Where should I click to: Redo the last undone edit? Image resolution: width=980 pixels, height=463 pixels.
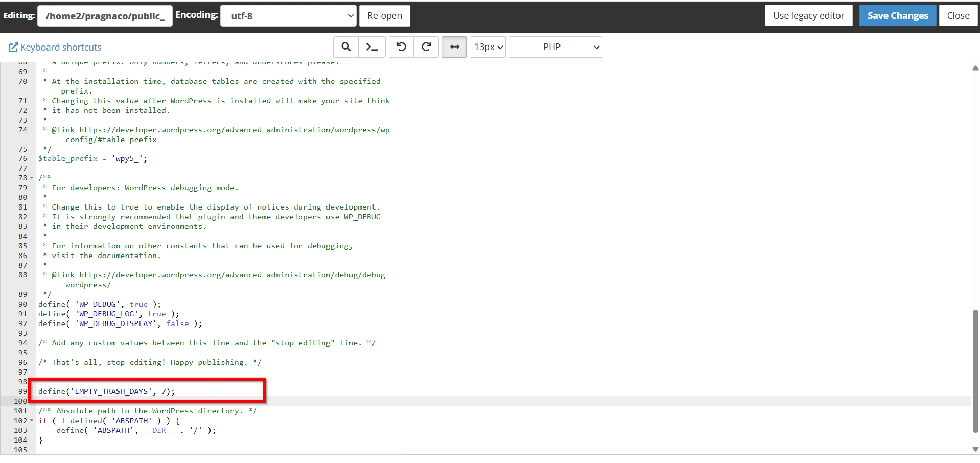point(426,47)
